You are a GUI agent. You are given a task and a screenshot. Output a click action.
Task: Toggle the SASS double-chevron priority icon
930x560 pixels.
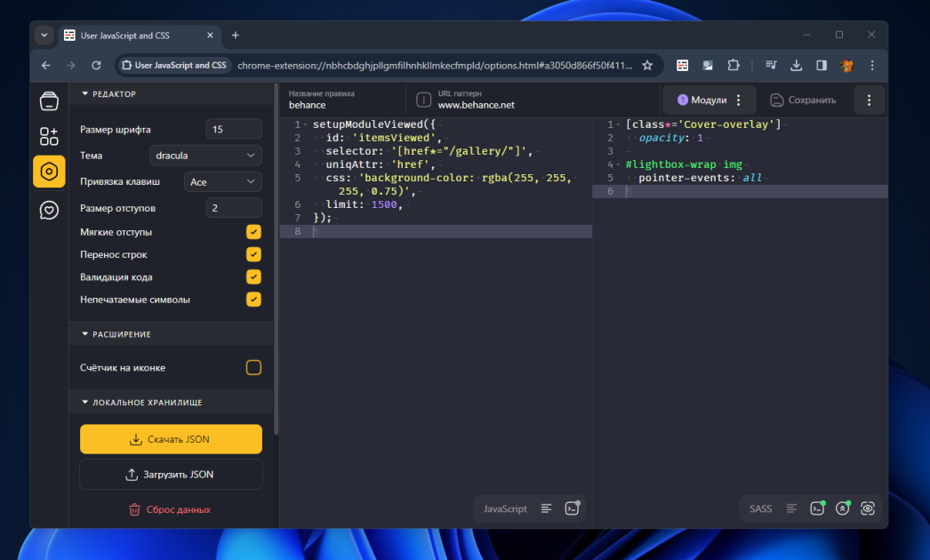(x=843, y=508)
